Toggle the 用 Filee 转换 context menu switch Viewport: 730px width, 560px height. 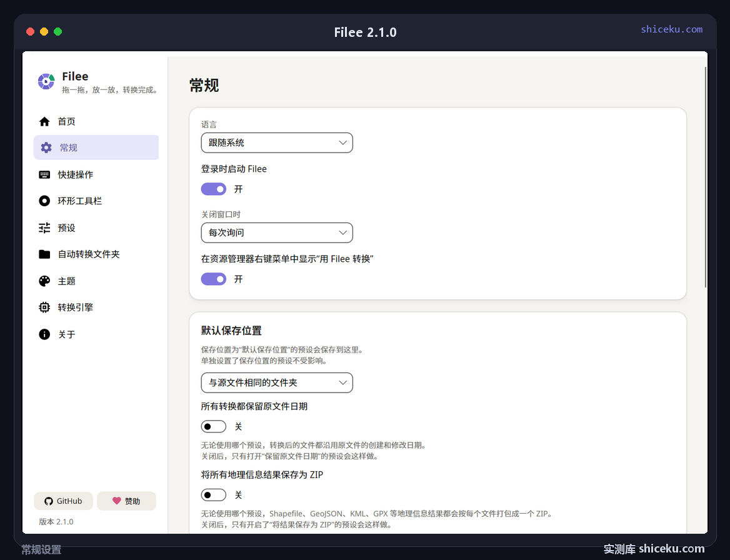coord(214,279)
